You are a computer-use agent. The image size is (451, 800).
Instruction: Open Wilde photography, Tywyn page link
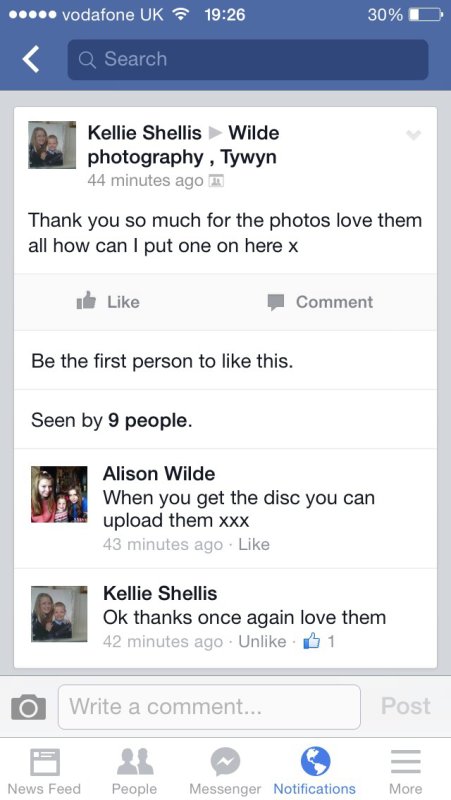pos(184,145)
